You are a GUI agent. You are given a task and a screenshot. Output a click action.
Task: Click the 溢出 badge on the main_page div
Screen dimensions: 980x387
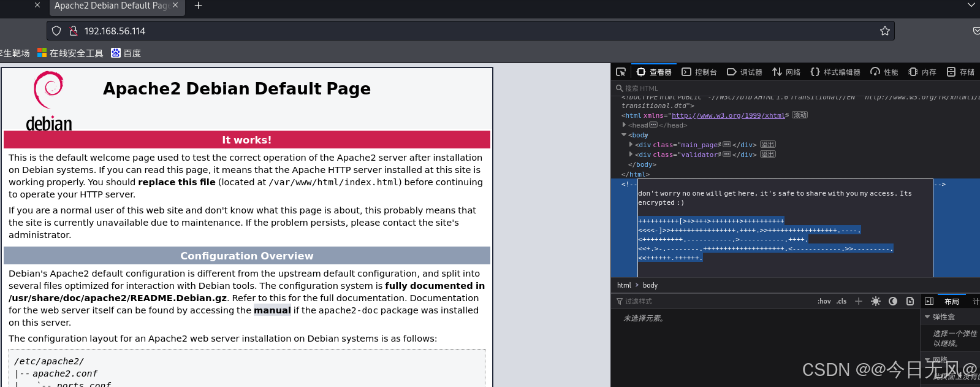[x=768, y=144]
